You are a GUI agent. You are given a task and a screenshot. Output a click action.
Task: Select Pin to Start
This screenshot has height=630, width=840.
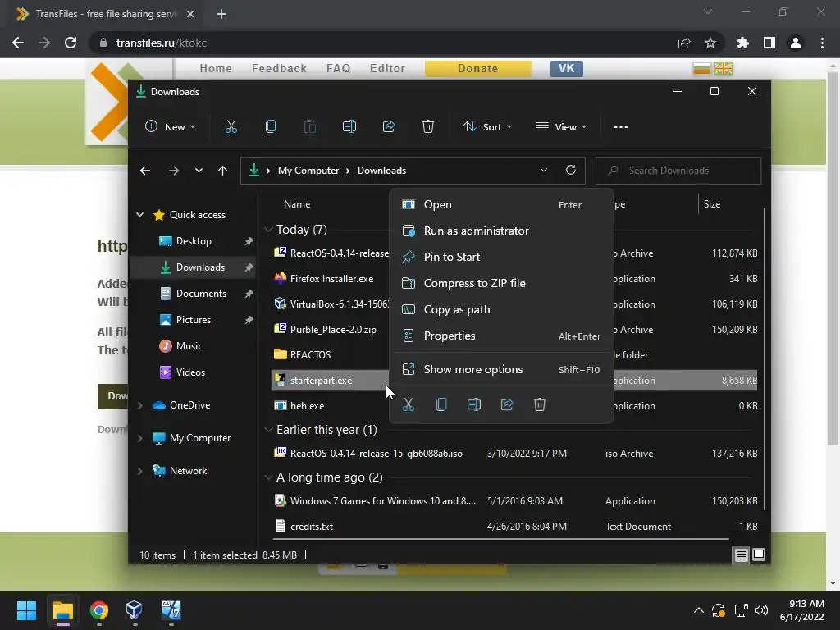pos(501,257)
